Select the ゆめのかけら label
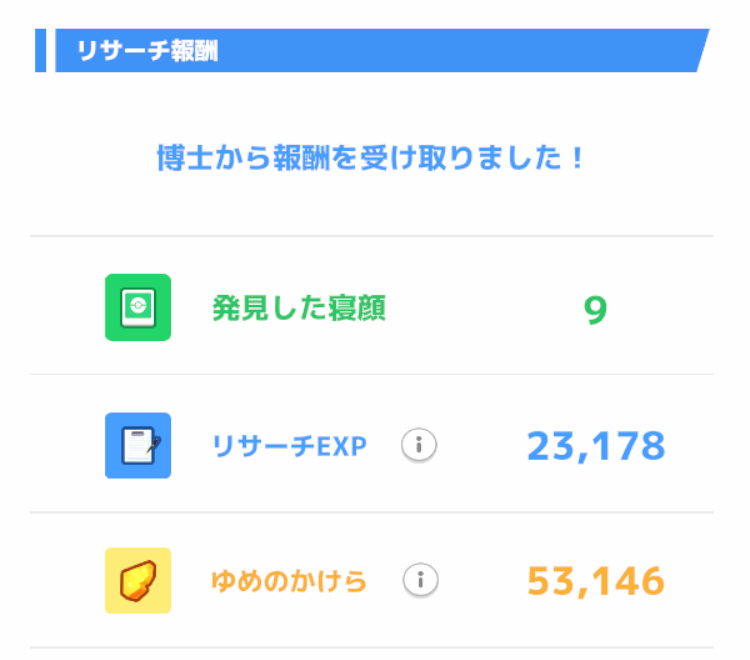Screen dimensions: 750x660 tap(290, 580)
